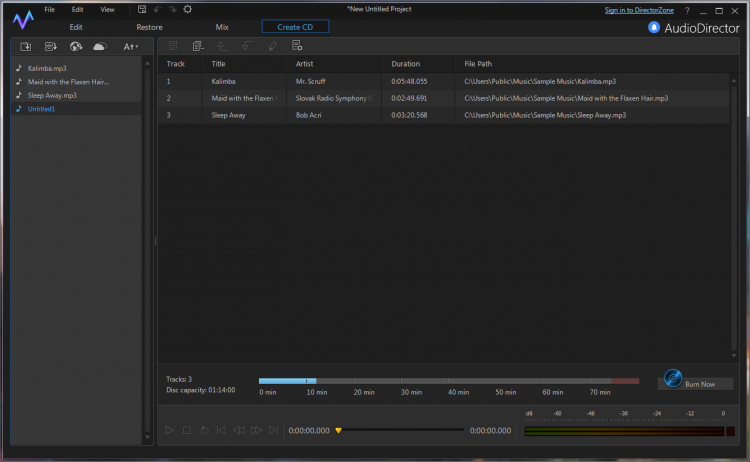The width and height of the screenshot is (750, 462).
Task: Open the File menu
Action: (50, 10)
